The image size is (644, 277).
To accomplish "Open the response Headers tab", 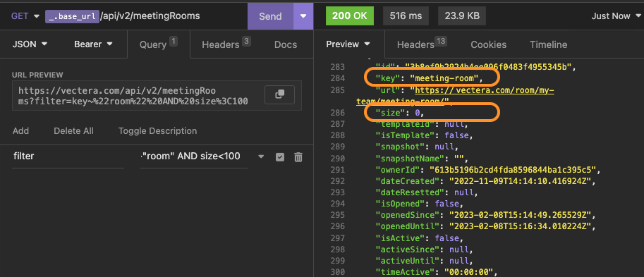I will tap(421, 44).
